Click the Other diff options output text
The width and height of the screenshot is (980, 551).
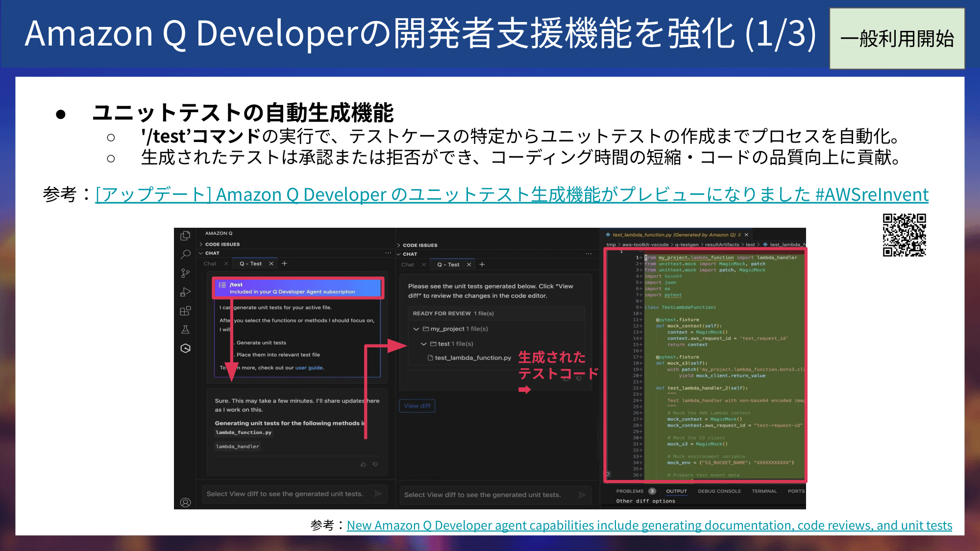coord(645,501)
